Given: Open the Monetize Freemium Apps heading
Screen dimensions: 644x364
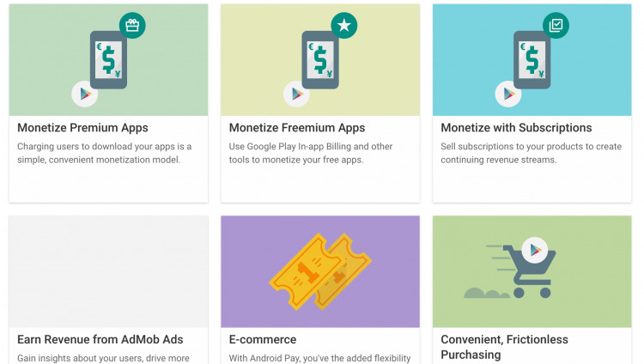Looking at the screenshot, I should (297, 128).
